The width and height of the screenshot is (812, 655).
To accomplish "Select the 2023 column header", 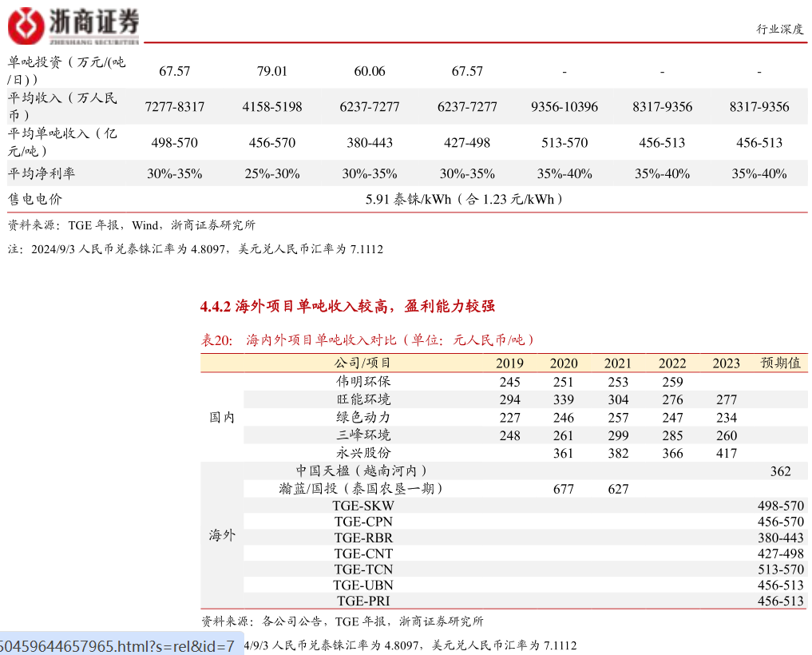I will click(726, 363).
